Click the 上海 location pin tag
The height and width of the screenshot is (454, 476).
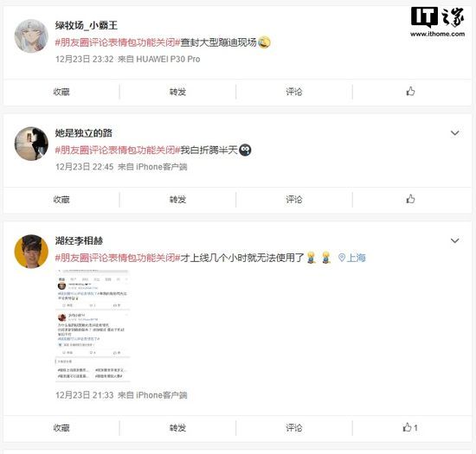(352, 258)
